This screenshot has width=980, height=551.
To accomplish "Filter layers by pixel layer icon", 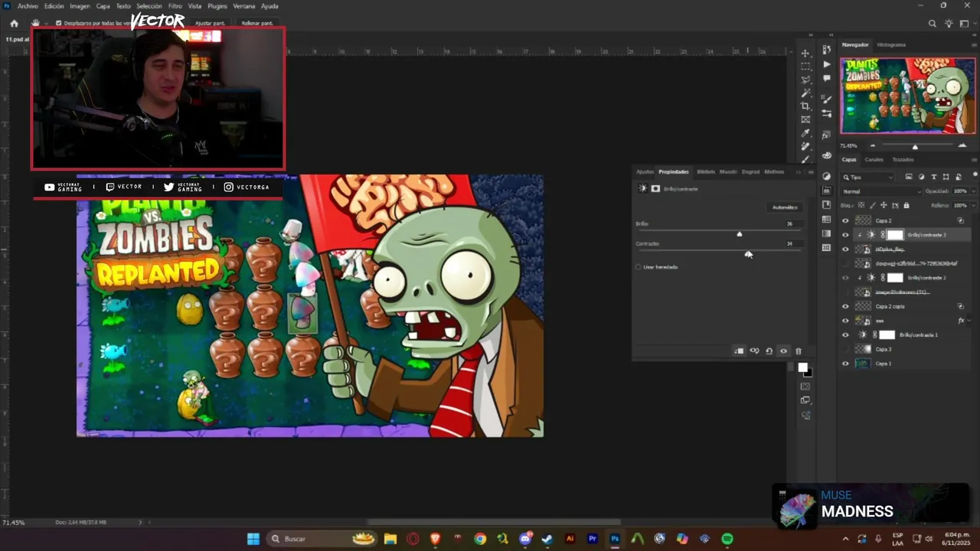I will [x=909, y=177].
